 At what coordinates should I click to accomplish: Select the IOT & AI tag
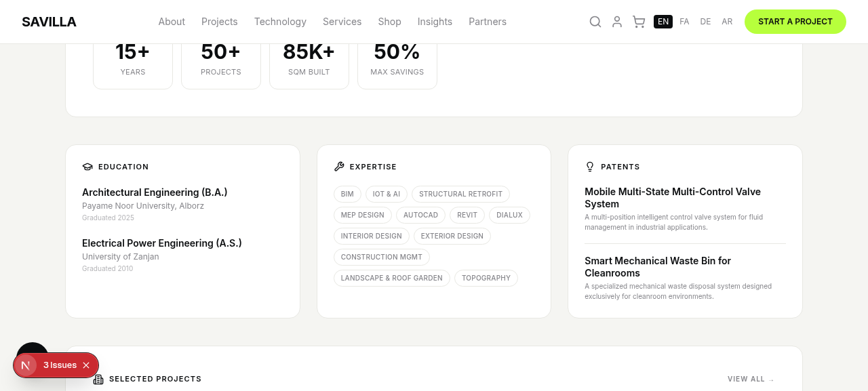tap(387, 194)
